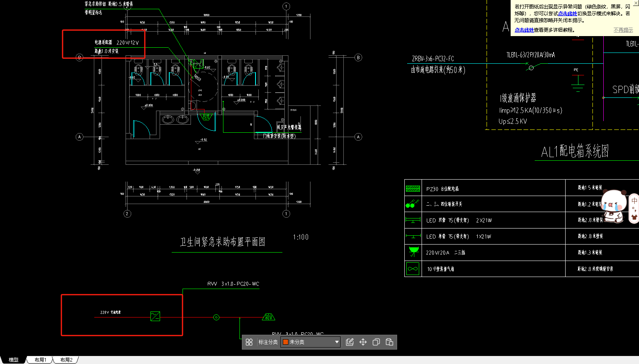This screenshot has width=639, height=364.
Task: Click the 1:100 scale text
Action: tap(301, 237)
